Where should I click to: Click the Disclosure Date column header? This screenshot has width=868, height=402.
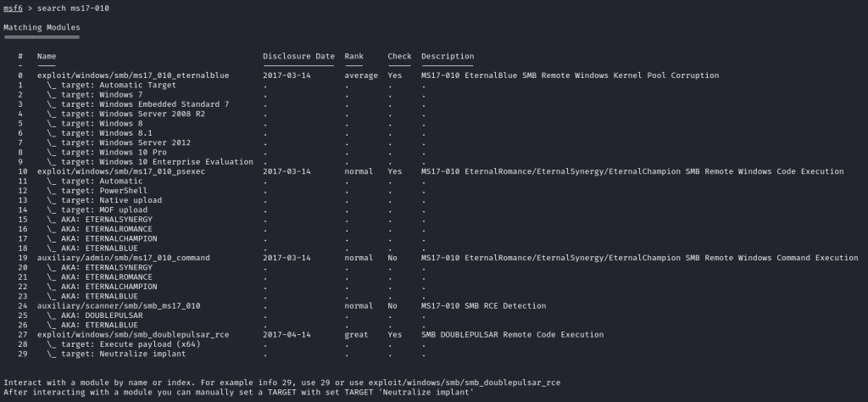[x=298, y=56]
